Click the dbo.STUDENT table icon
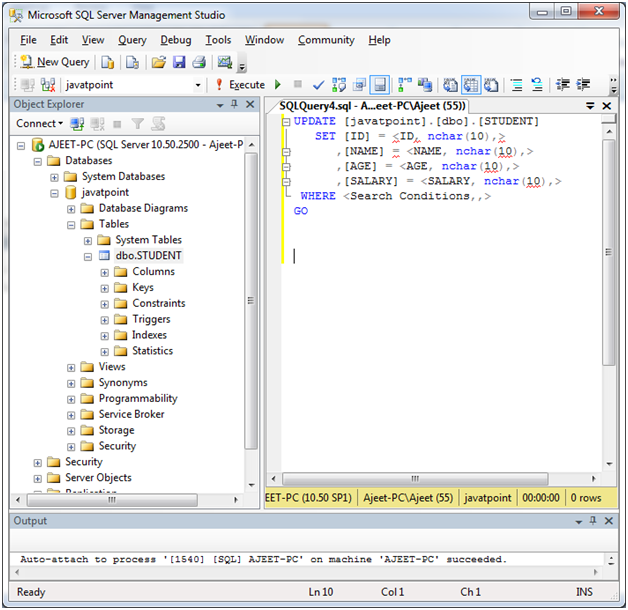The image size is (628, 610). click(105, 256)
